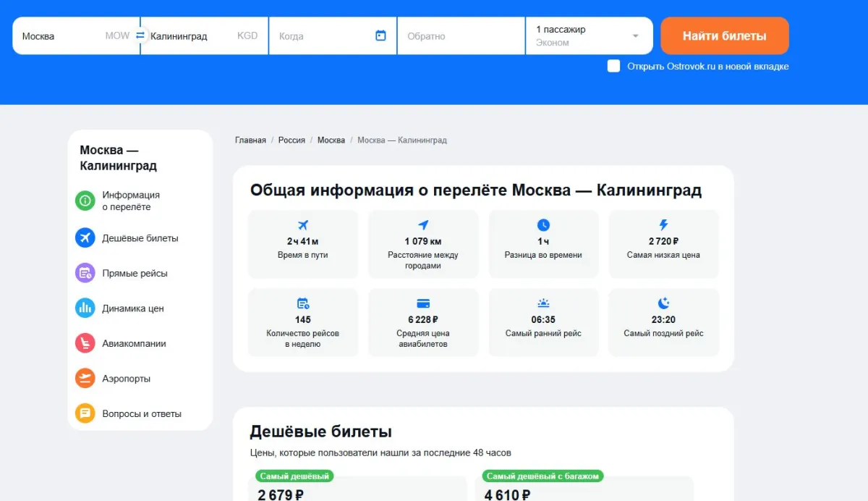Screen dimensions: 868x501
Task: Click the green flight information icon in the sidebar
Action: coord(85,201)
